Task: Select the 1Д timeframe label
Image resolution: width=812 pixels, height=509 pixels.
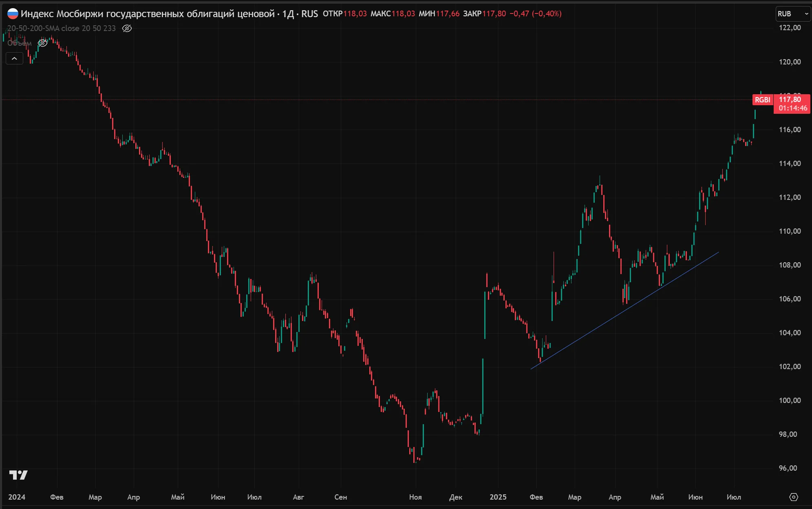Action: [x=288, y=14]
